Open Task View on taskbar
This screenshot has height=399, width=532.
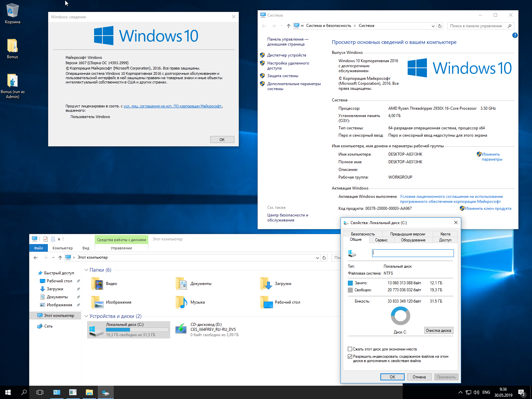40,392
